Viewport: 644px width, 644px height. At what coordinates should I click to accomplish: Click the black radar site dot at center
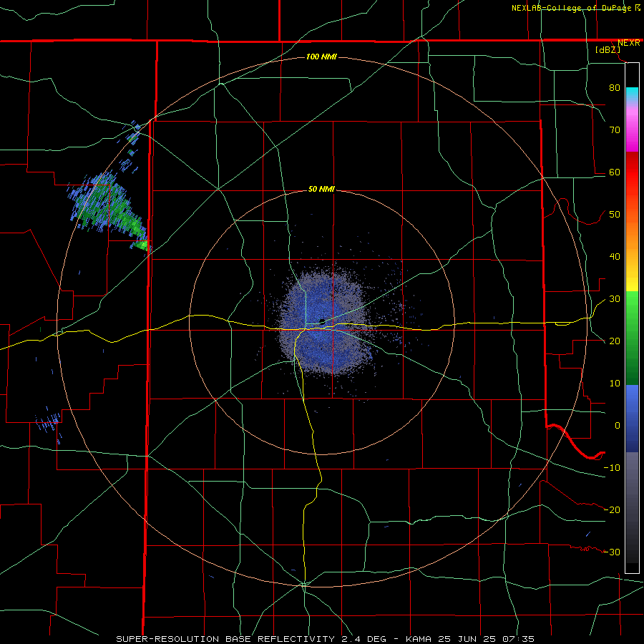323,321
